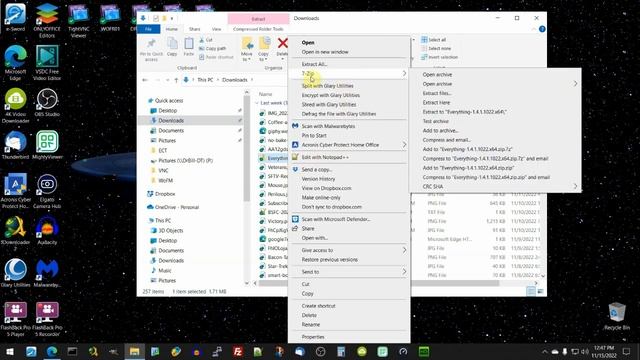Navigate back with the Explorer back arrow
The height and width of the screenshot is (360, 640).
(x=145, y=80)
